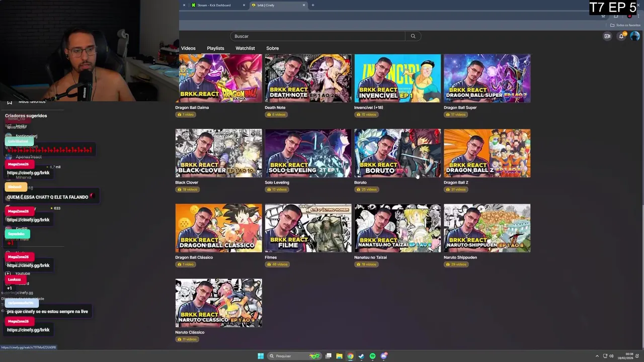This screenshot has height=362, width=644.
Task: Open the Dragon Ball Super playlist thumbnail
Action: pyautogui.click(x=487, y=78)
